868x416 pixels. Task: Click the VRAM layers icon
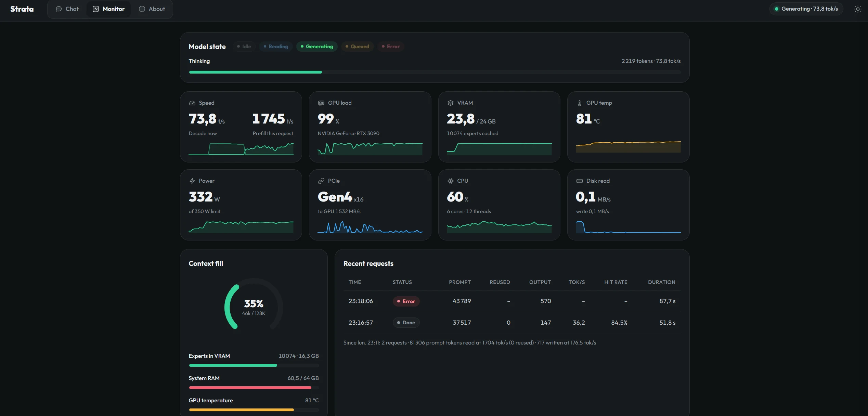[x=451, y=103]
